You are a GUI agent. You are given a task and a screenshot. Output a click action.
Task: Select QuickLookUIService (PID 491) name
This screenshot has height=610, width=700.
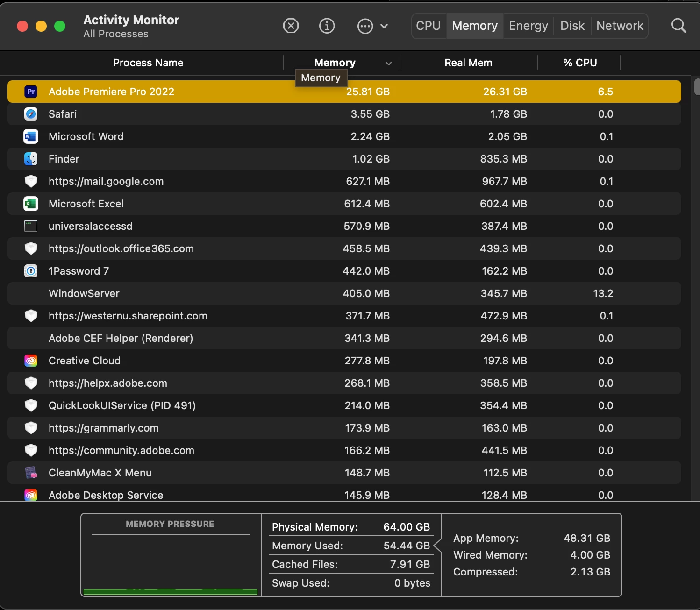pos(122,405)
